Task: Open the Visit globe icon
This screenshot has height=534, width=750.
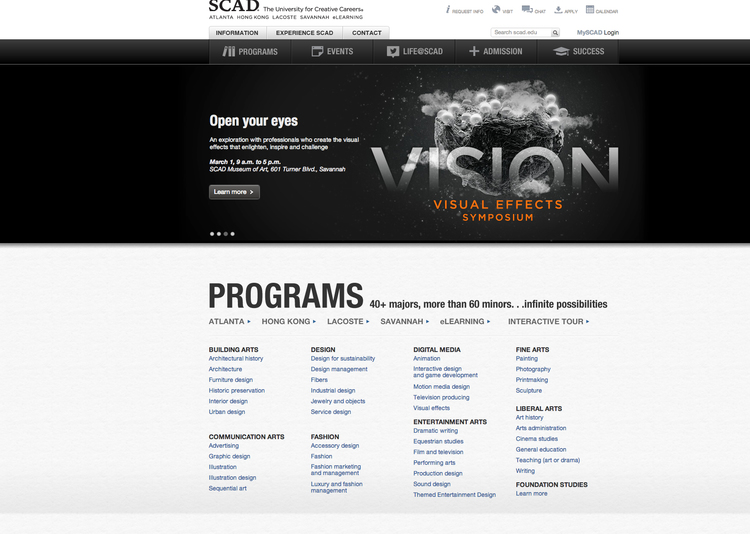Action: [x=496, y=10]
